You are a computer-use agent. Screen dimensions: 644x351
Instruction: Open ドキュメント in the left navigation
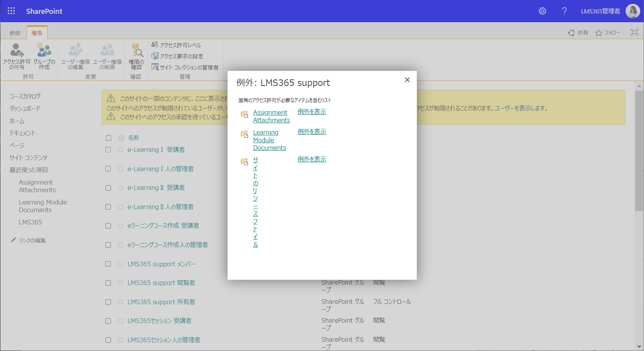(23, 133)
